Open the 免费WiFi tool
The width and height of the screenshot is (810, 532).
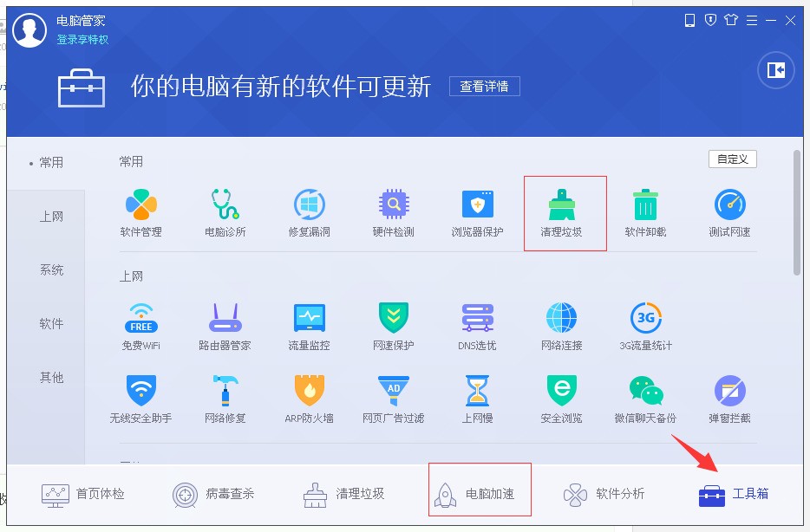[140, 327]
